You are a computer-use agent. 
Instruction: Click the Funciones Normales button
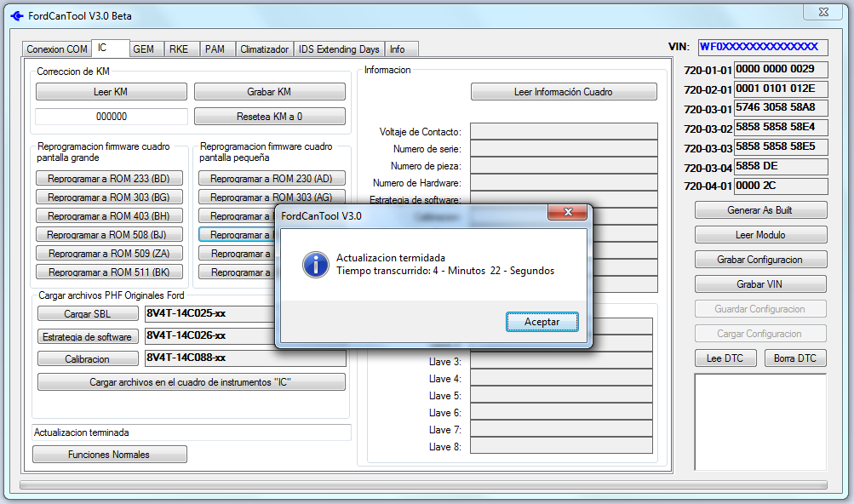point(109,455)
